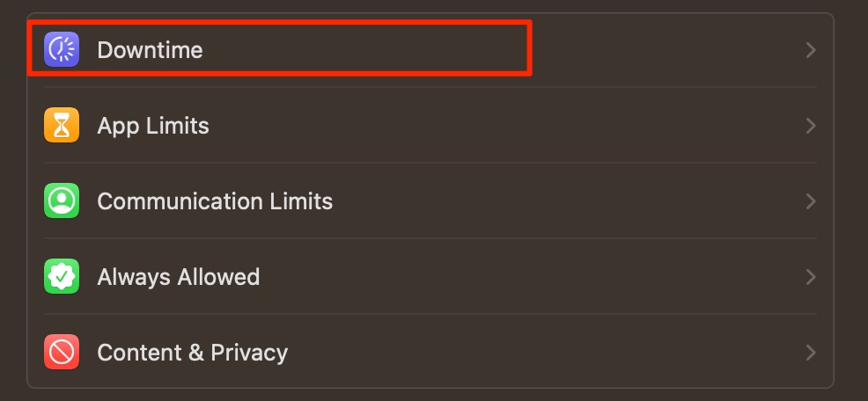This screenshot has height=401, width=868.
Task: Expand App Limits using its right chevron
Action: (x=811, y=126)
